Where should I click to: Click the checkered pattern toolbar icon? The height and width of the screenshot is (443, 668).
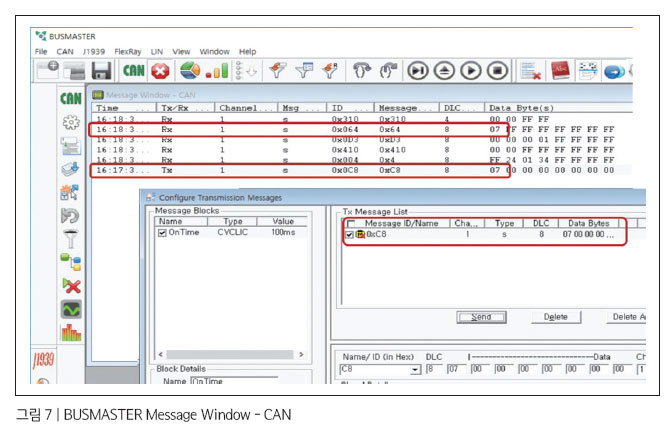588,70
